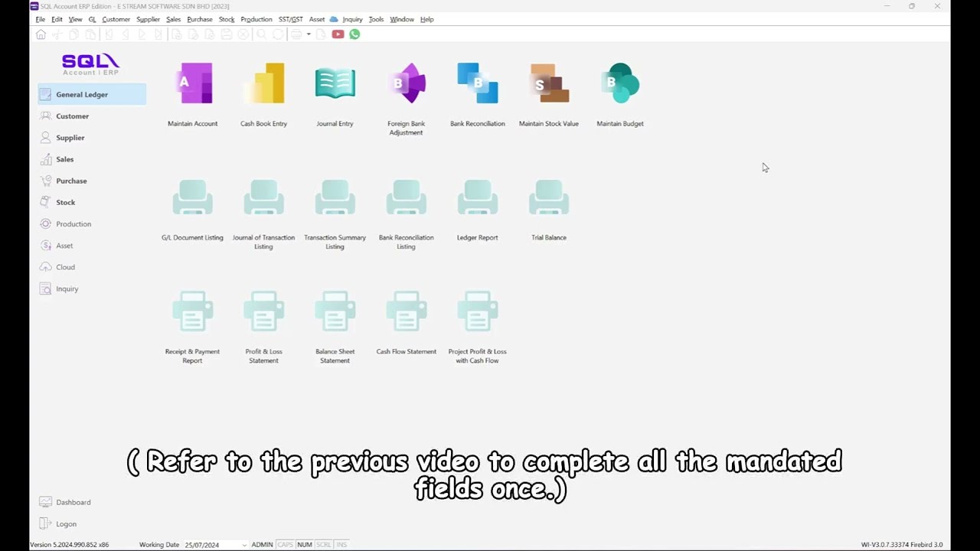The image size is (980, 551).
Task: Open the Maintain Account icon
Action: (x=193, y=83)
